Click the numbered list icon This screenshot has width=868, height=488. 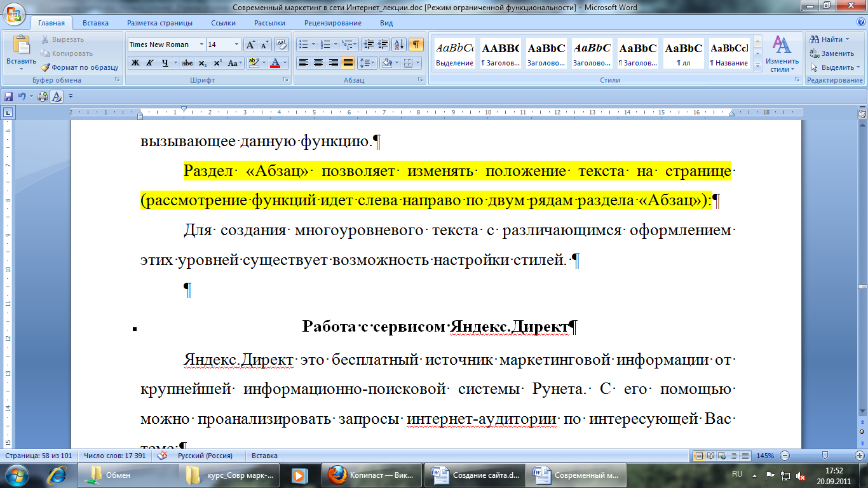click(x=325, y=44)
